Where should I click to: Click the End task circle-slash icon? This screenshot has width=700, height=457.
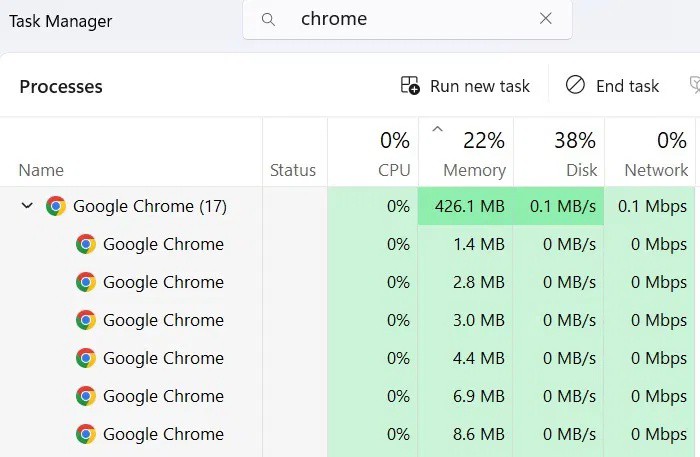[x=575, y=85]
